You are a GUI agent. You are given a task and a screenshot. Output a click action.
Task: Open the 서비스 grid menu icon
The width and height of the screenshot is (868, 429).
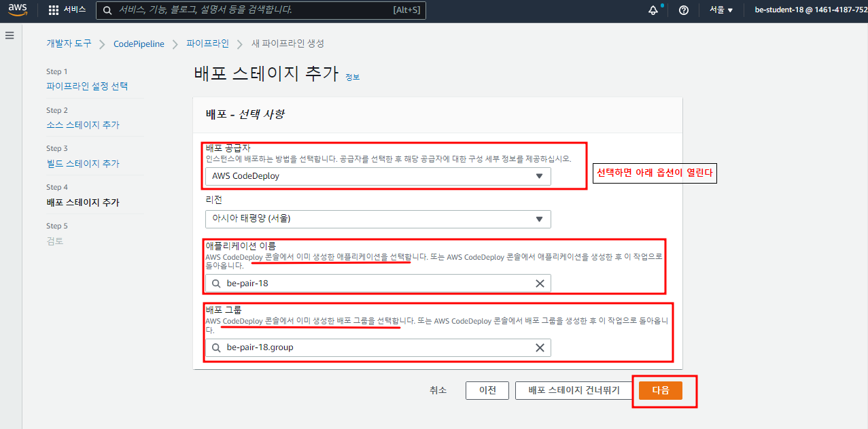point(54,10)
